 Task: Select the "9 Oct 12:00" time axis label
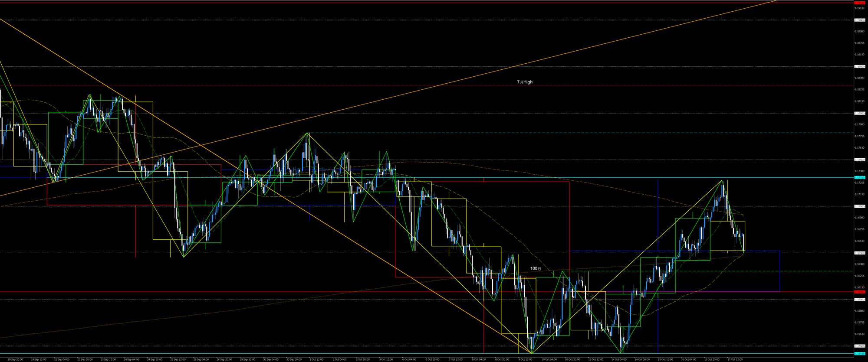526,359
